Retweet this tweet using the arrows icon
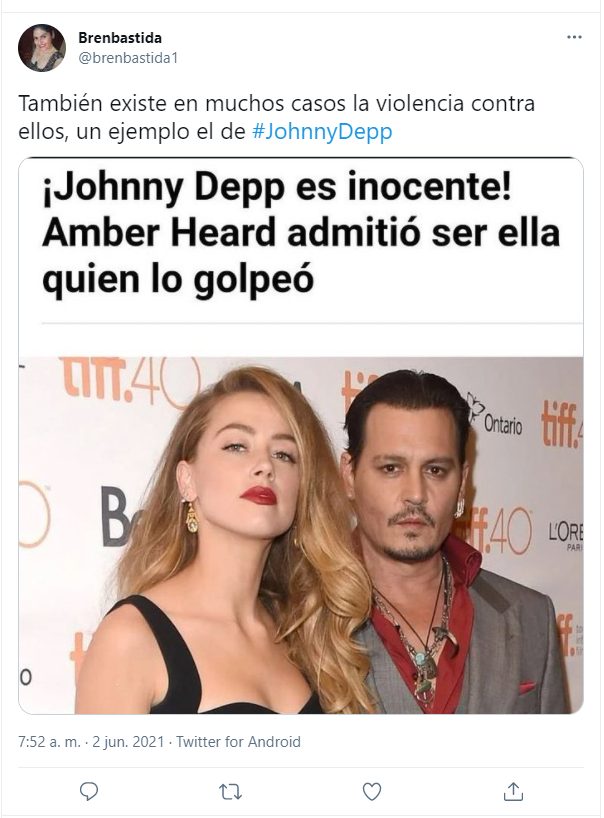Image resolution: width=604 pixels, height=818 pixels. (230, 792)
